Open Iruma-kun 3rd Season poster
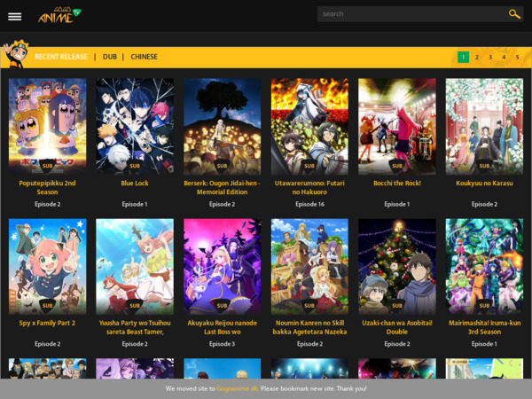The image size is (532, 399). [484, 267]
